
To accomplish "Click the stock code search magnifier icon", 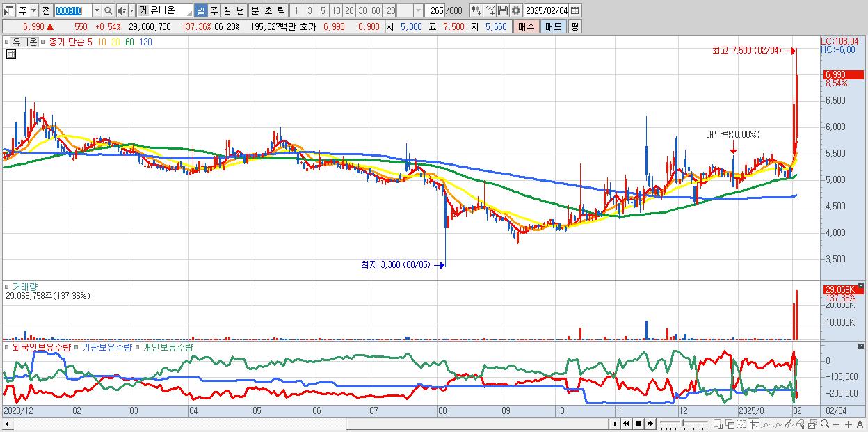I will 108,10.
